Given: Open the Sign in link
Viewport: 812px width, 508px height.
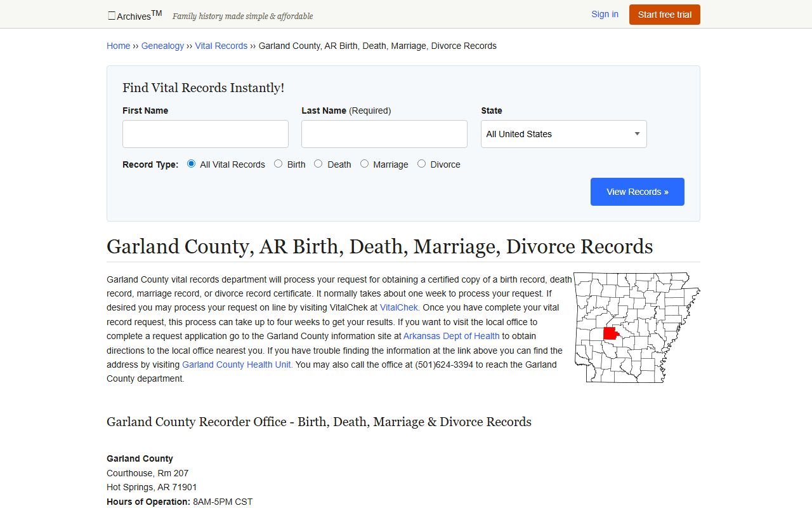Looking at the screenshot, I should tap(605, 14).
